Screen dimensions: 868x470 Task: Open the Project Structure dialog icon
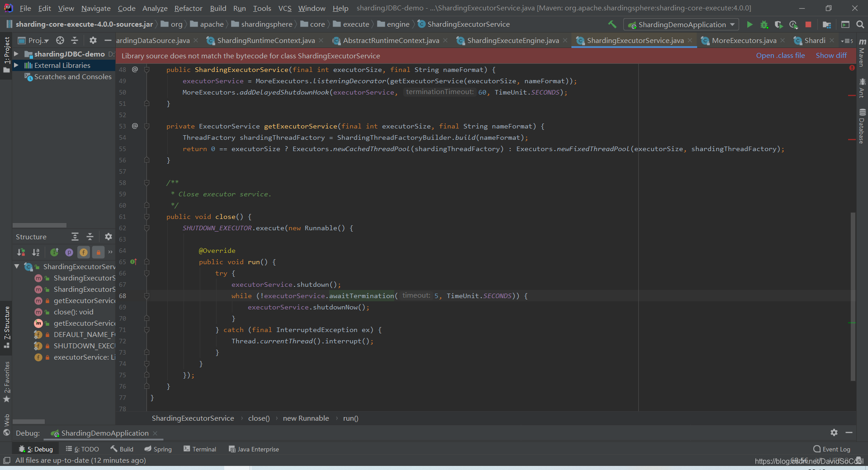click(x=827, y=24)
